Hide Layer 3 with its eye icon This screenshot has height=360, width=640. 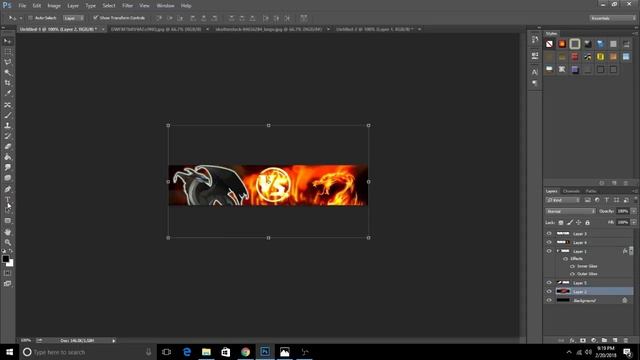click(549, 233)
